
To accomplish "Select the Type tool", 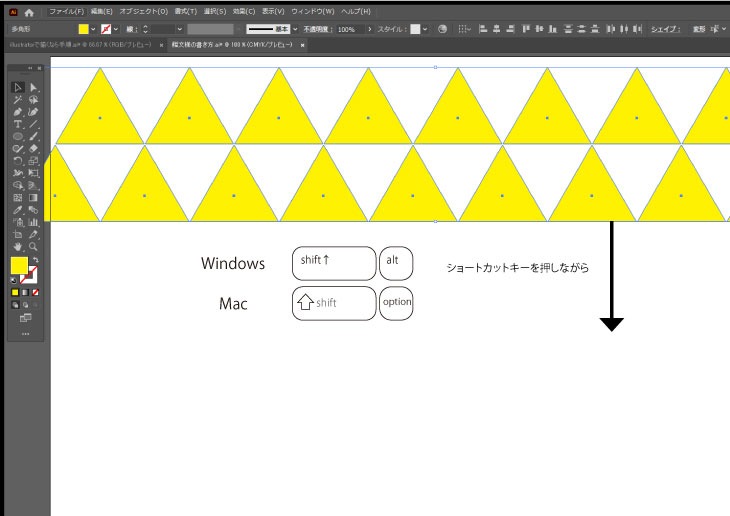I will pos(18,124).
